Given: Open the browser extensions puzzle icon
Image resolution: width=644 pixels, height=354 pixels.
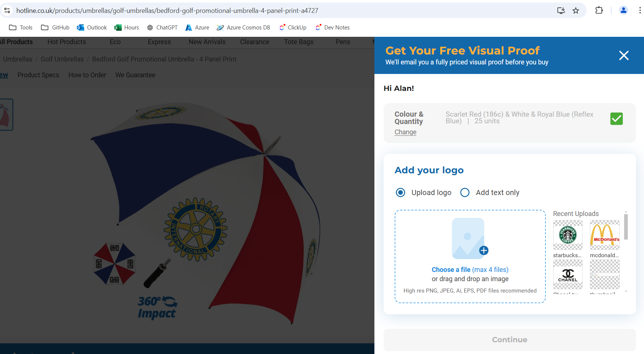Looking at the screenshot, I should point(599,11).
